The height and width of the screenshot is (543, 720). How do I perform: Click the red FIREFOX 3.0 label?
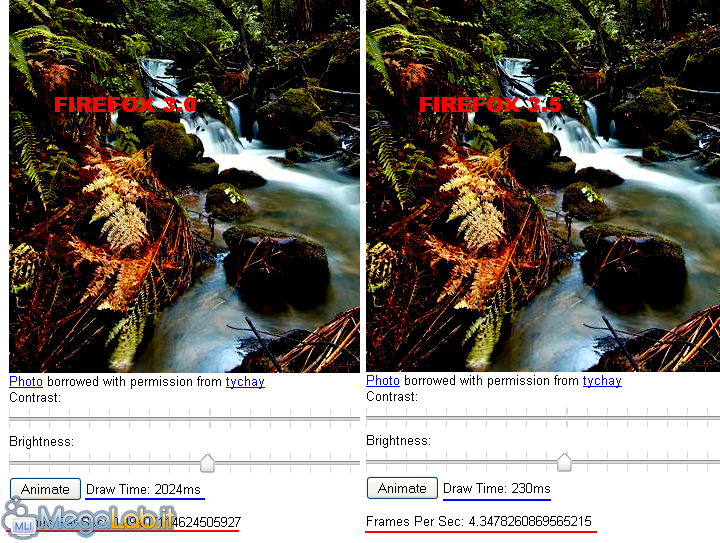pyautogui.click(x=125, y=105)
